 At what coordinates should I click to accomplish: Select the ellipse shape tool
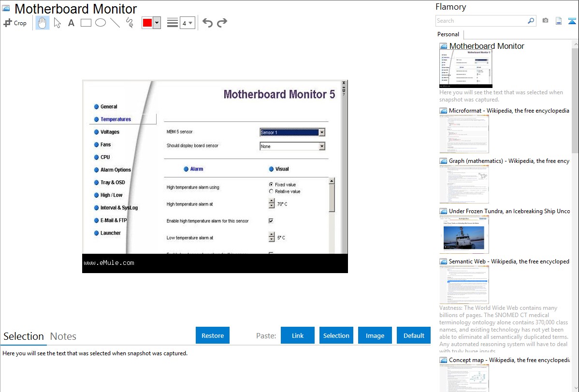(101, 23)
